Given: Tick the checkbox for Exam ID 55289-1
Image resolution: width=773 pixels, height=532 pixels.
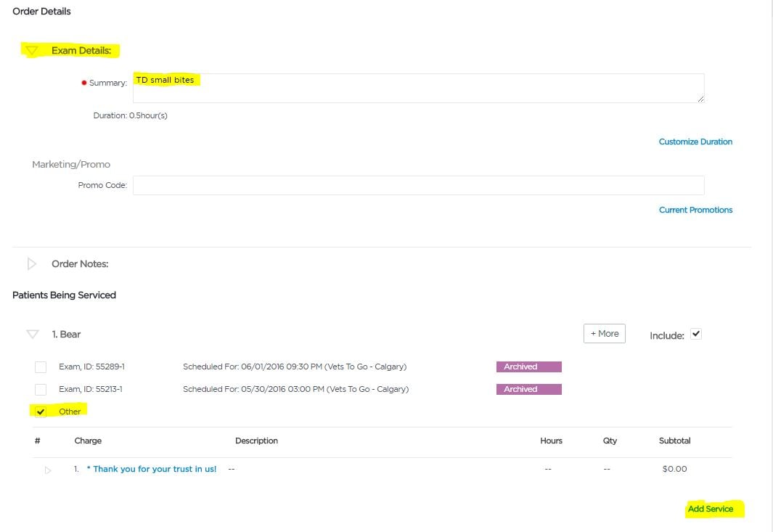Looking at the screenshot, I should 41,367.
